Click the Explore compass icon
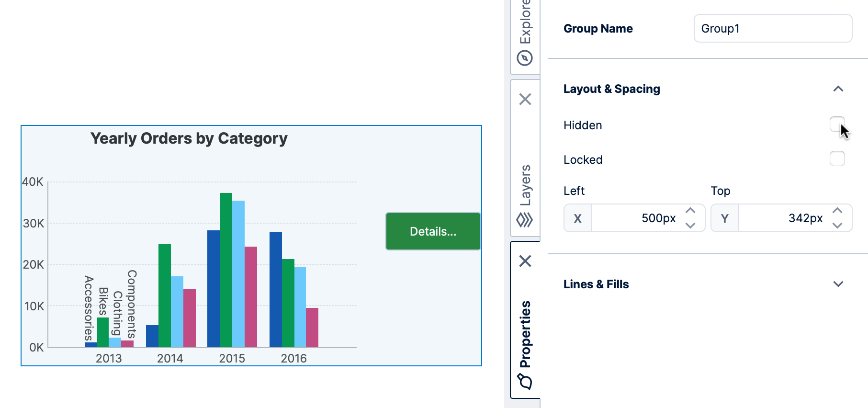The image size is (868, 408). click(x=525, y=58)
